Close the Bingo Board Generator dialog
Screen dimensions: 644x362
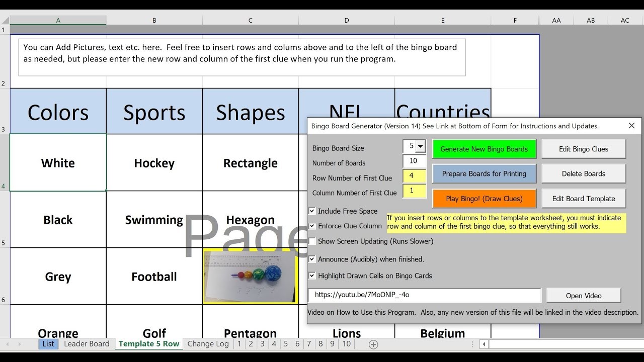tap(632, 126)
